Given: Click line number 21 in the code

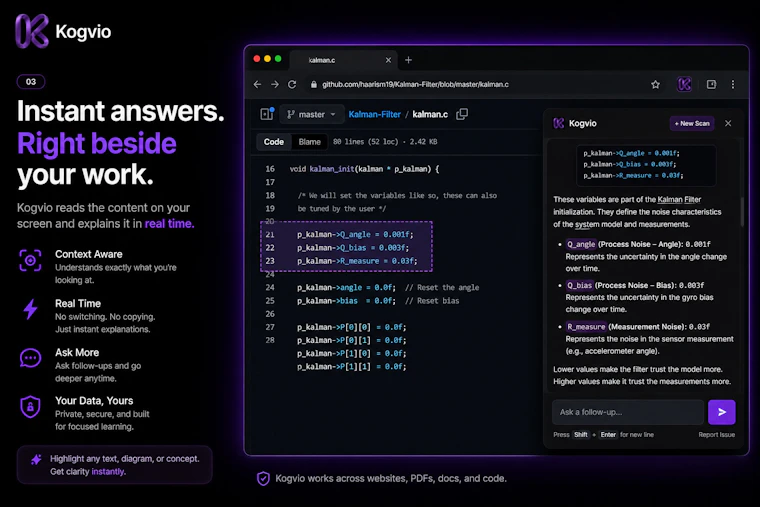Looking at the screenshot, I should tap(270, 235).
